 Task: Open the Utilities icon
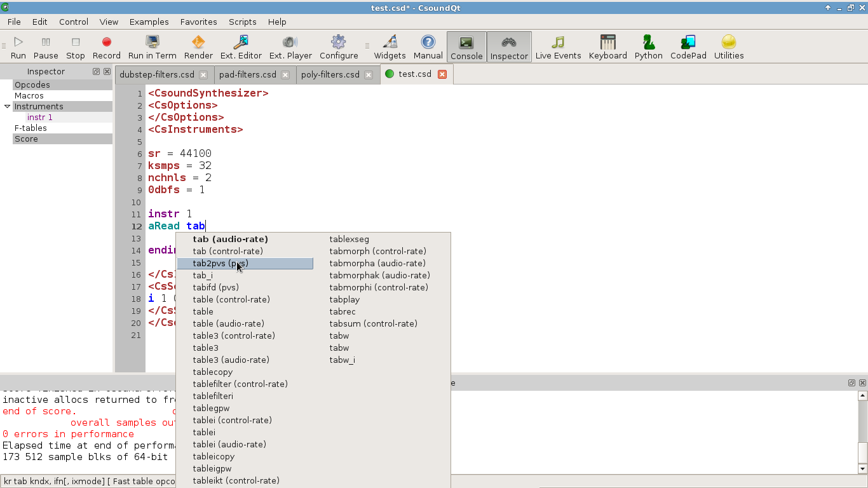click(x=729, y=47)
